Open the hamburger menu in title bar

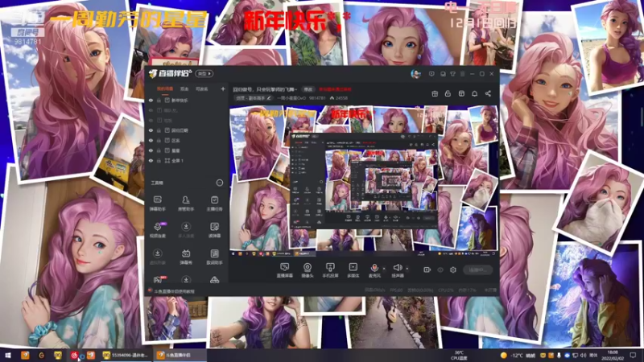tap(462, 74)
